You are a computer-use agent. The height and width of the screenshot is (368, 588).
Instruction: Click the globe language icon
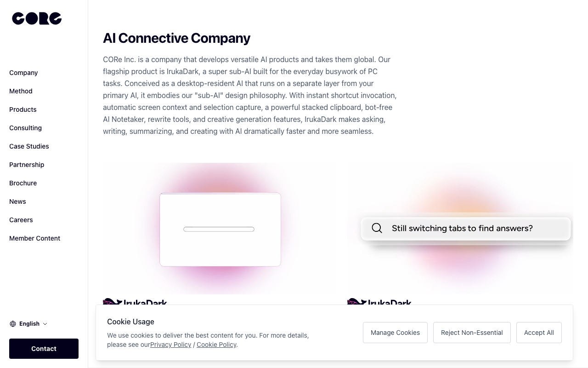point(13,324)
